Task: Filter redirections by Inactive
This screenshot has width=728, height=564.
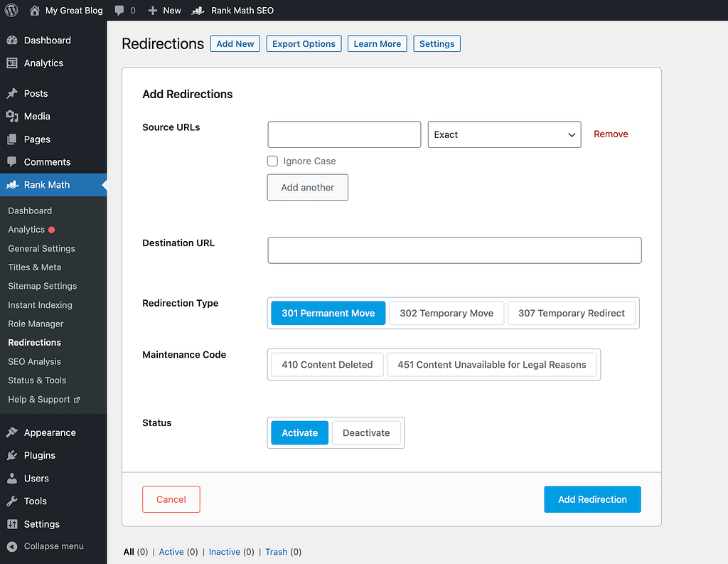Action: [x=224, y=551]
